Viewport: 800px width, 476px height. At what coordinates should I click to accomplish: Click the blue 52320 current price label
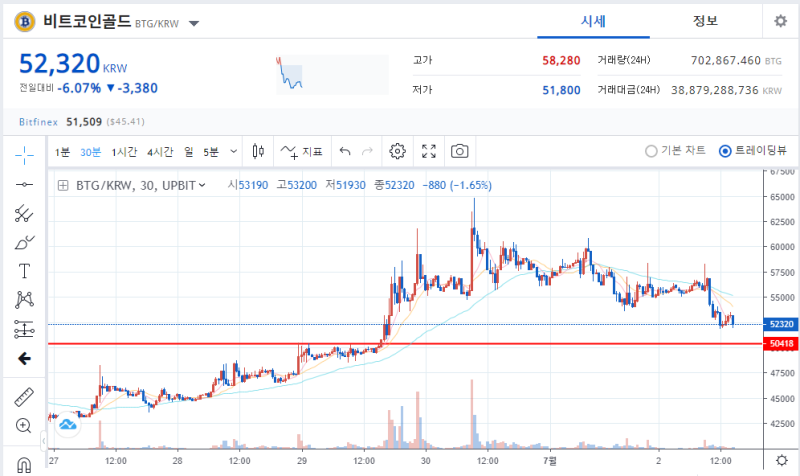coord(781,324)
